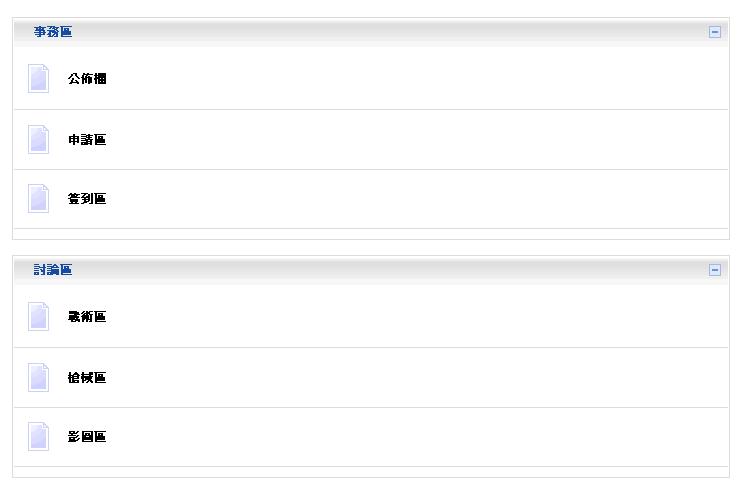
Task: Click the gray 討論區 header bar
Action: click(371, 270)
